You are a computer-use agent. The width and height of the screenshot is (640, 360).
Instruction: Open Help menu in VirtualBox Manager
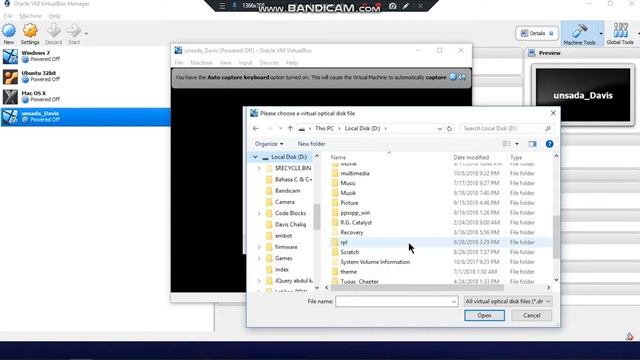click(x=54, y=16)
